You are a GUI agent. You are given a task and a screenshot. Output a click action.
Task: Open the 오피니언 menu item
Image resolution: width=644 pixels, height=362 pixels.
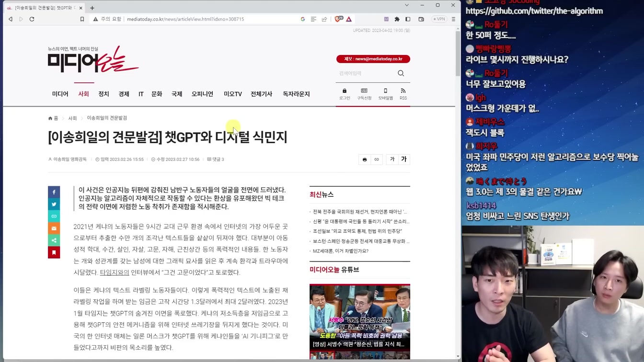202,94
